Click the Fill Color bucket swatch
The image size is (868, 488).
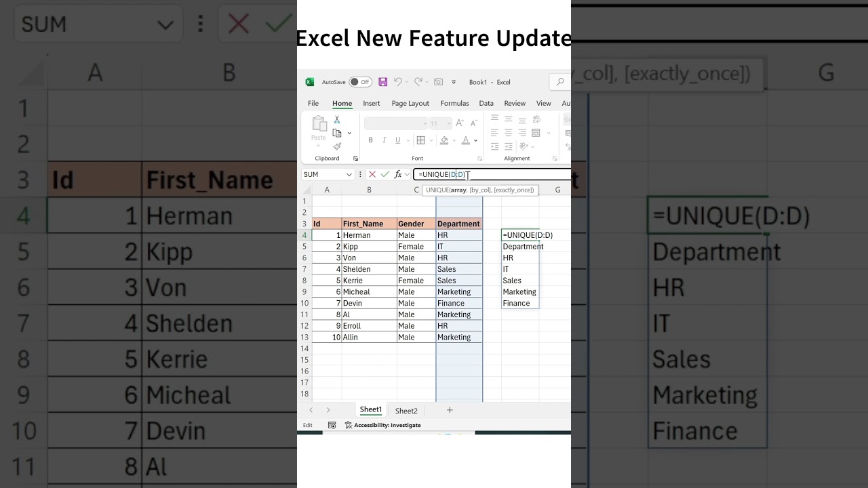pyautogui.click(x=443, y=140)
